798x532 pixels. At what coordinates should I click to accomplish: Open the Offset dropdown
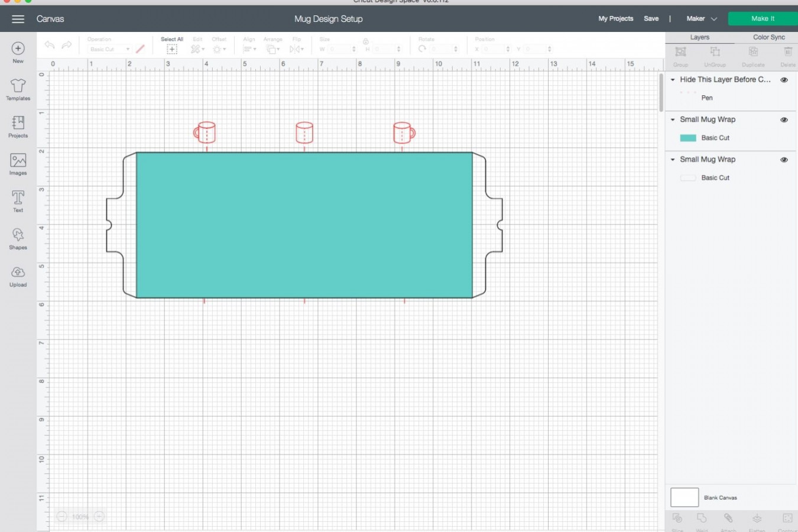tap(219, 49)
